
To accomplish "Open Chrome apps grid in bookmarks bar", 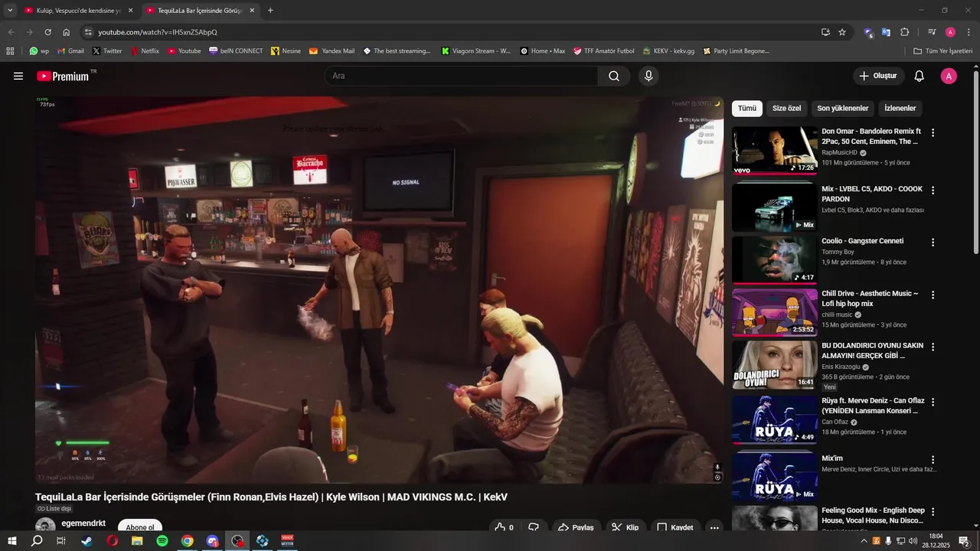I will [x=10, y=51].
